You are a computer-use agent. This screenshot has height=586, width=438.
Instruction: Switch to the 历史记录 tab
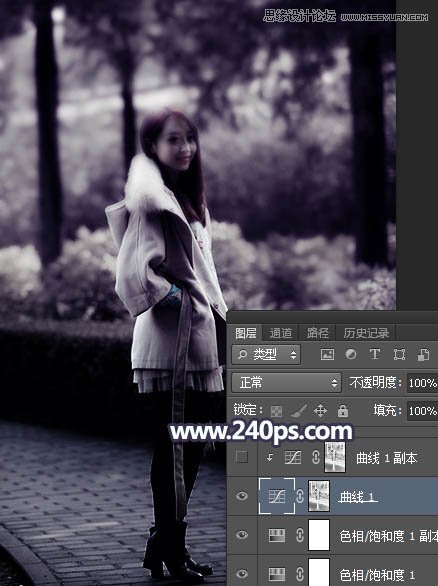pyautogui.click(x=366, y=333)
